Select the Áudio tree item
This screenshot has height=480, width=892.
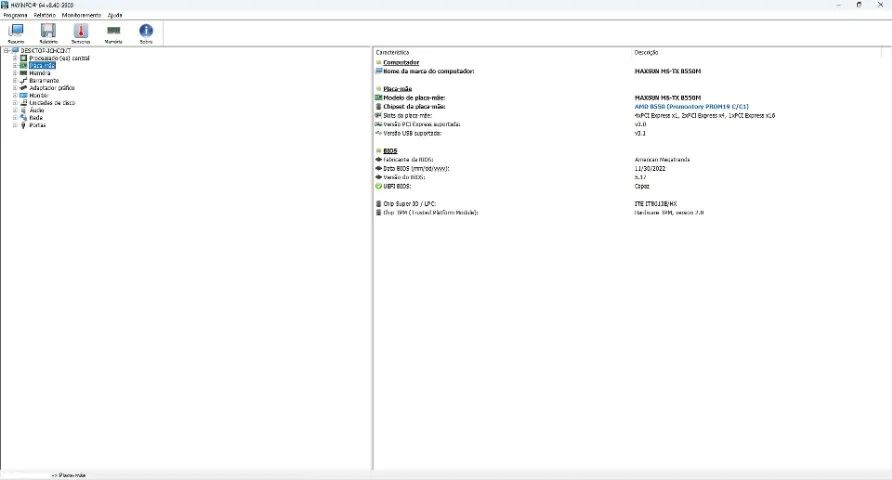[36, 110]
